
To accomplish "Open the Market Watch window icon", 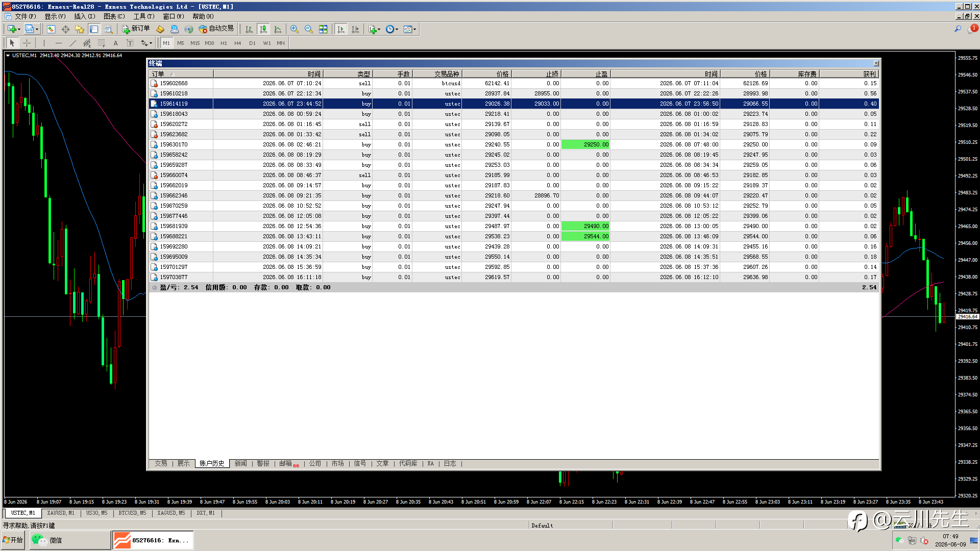I will 51,29.
